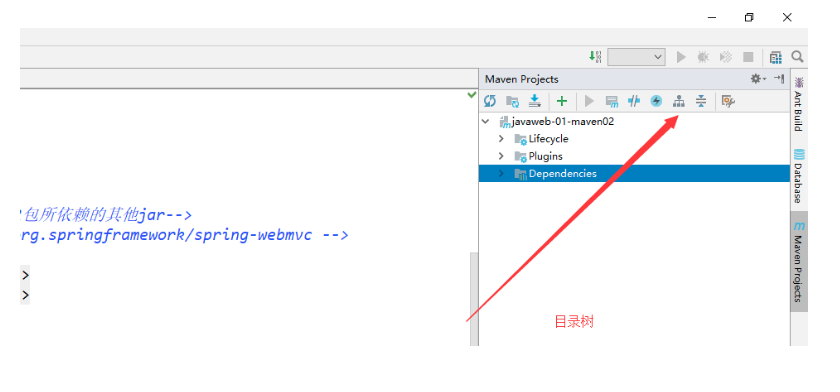Open Maven Projects panel gear menu
Screen dimensions: 840x392
758,79
